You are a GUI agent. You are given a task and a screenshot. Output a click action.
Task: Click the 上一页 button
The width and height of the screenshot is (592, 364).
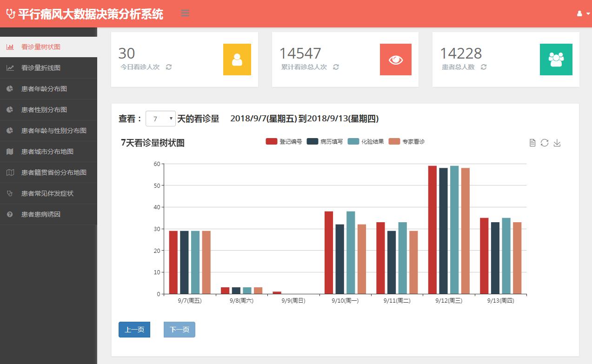(134, 330)
